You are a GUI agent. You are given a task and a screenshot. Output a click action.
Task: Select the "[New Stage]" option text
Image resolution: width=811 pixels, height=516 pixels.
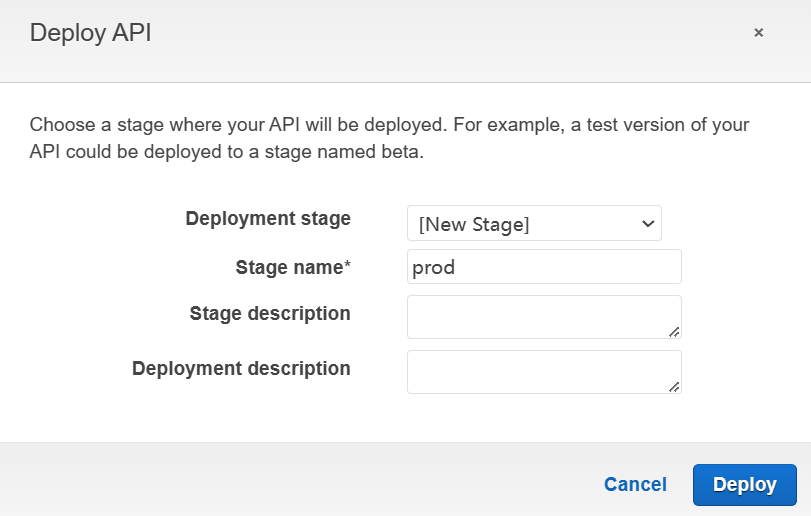474,225
